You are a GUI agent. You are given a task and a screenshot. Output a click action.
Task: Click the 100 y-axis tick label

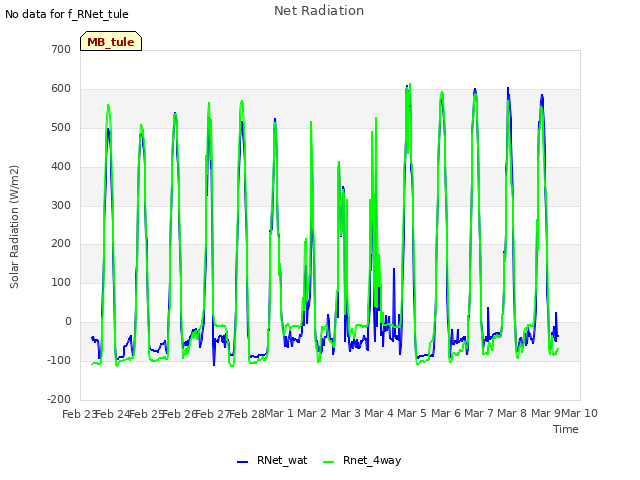click(x=61, y=282)
